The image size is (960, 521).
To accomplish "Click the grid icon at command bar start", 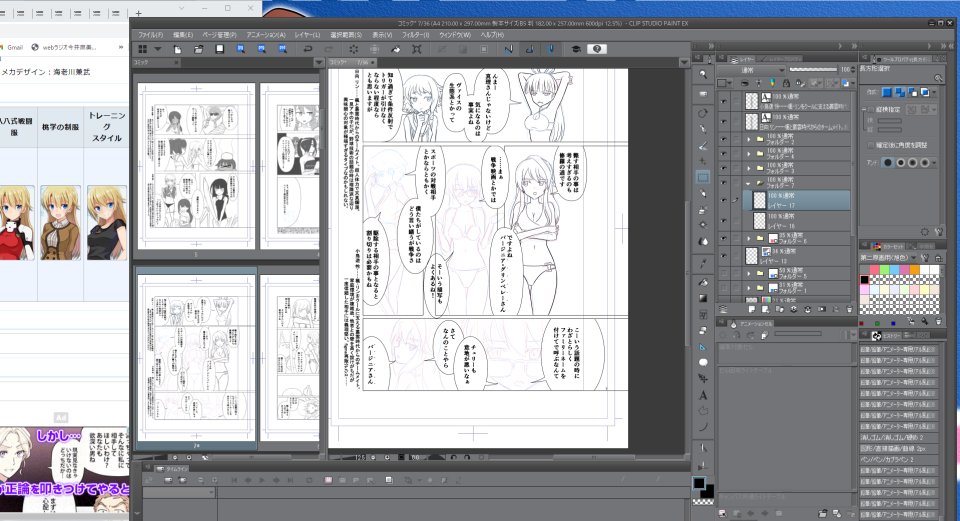I will [x=143, y=49].
